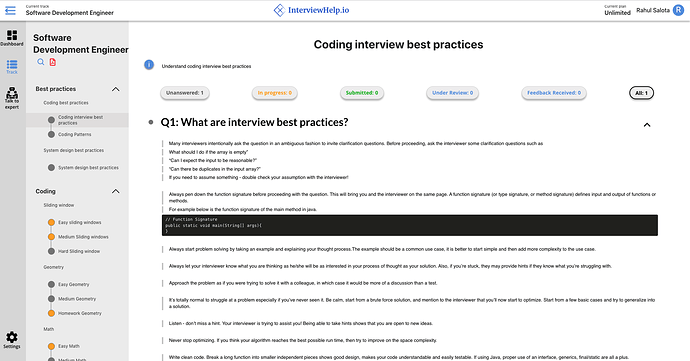Click the blue info icon
The height and width of the screenshot is (361, 690).
(x=149, y=65)
